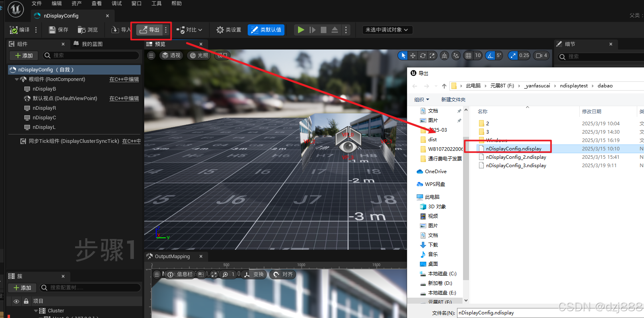Click the 编译 (Compile) toolbar button
Image resolution: width=644 pixels, height=318 pixels.
click(20, 30)
